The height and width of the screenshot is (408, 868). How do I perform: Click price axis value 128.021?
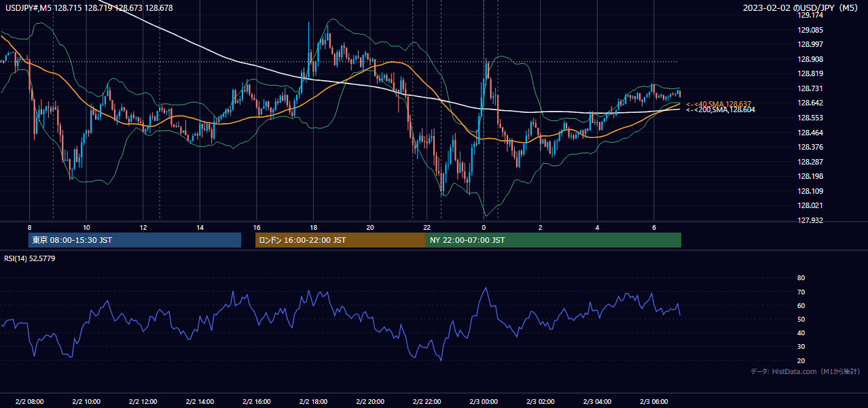coord(810,205)
